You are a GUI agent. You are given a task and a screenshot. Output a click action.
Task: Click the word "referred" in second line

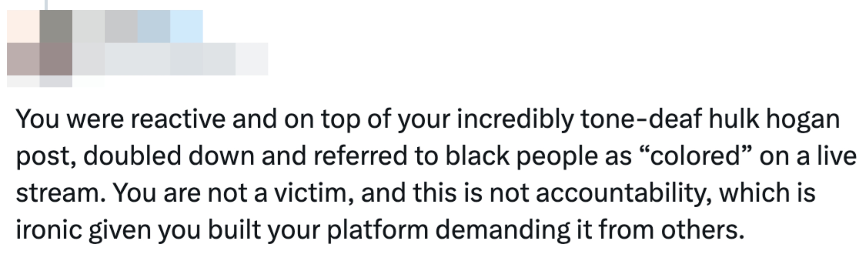360,156
